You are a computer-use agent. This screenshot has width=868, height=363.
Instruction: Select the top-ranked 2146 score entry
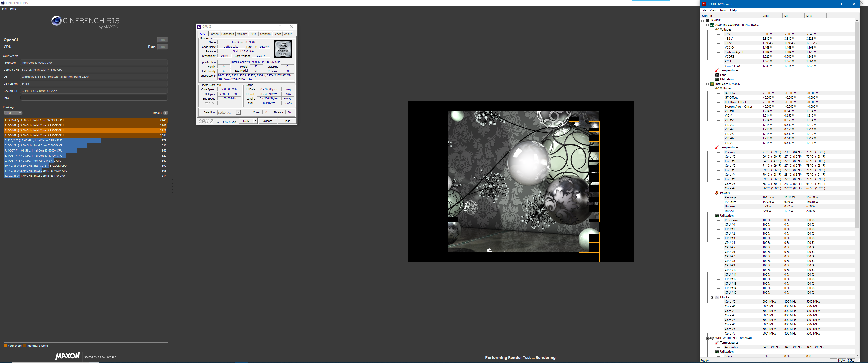[84, 120]
